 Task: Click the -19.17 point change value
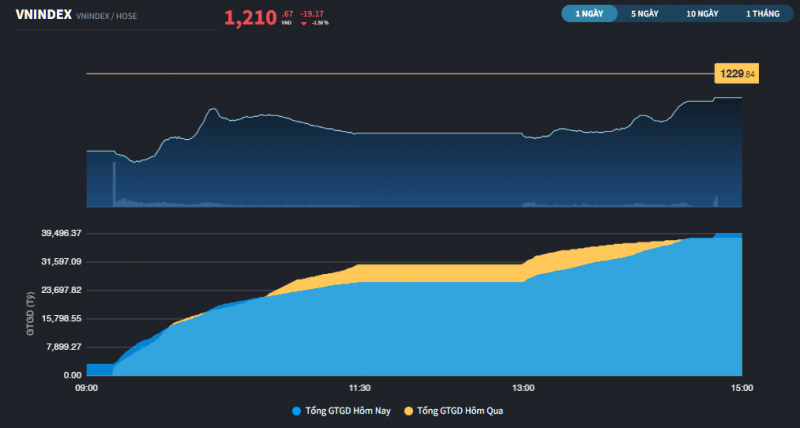point(311,13)
